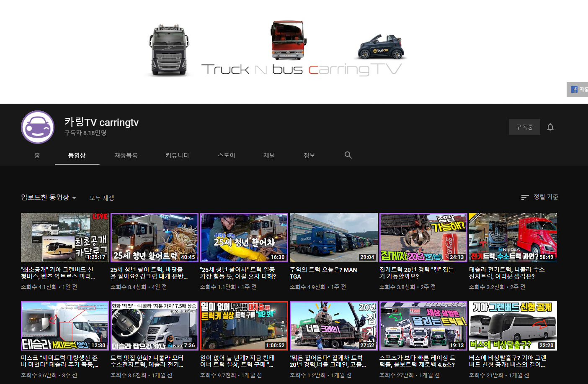
Task: Click 모두 재생 play all
Action: (x=102, y=197)
